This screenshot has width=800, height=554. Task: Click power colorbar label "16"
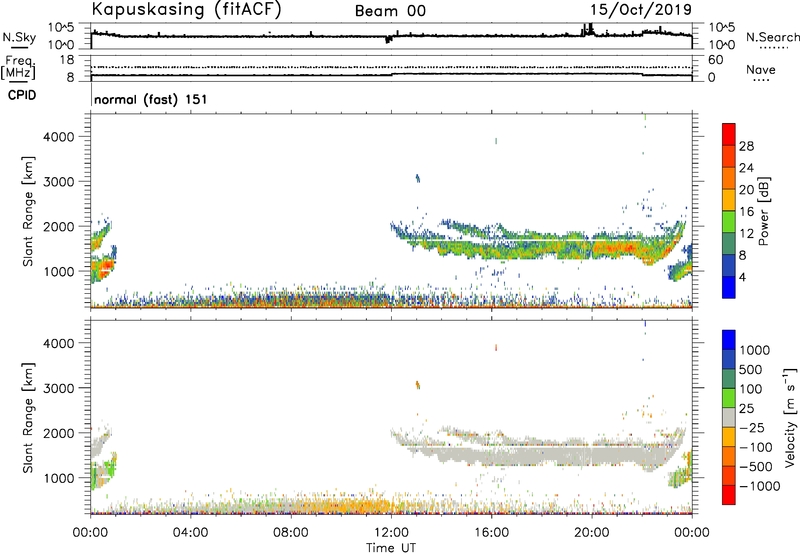pos(746,212)
